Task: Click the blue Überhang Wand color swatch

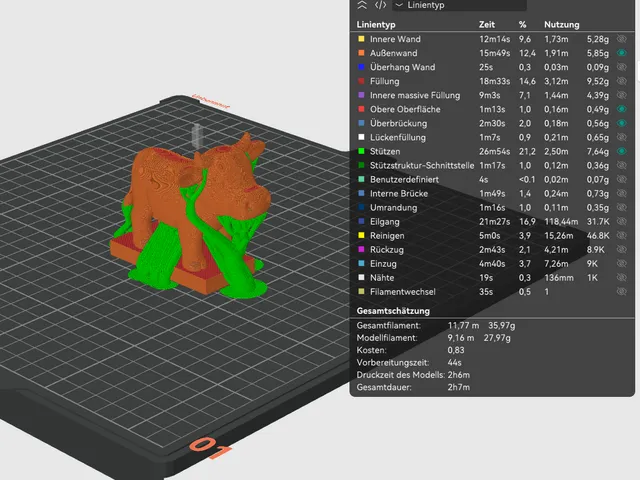Action: [361, 67]
